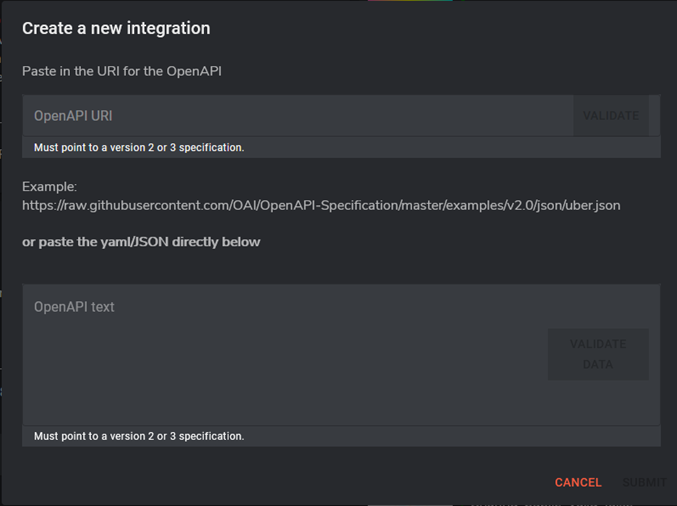Click the specification hint under the text area

click(x=139, y=436)
